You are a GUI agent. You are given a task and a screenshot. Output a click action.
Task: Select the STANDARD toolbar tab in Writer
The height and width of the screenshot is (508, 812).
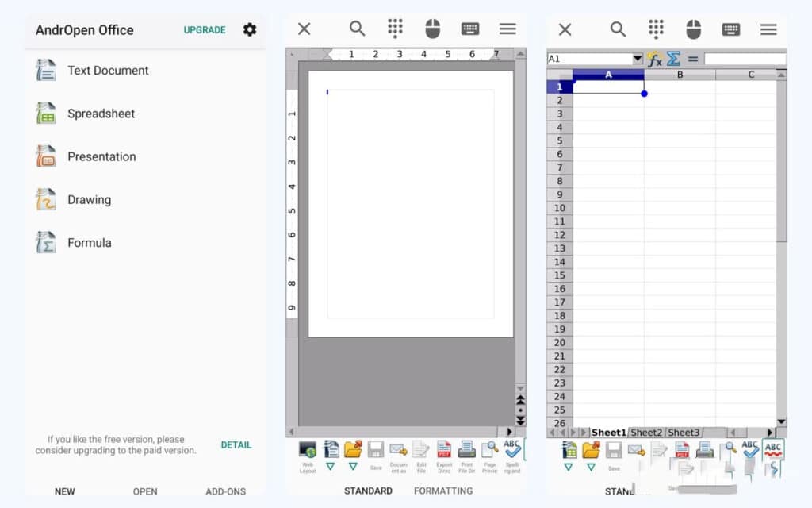(x=368, y=491)
